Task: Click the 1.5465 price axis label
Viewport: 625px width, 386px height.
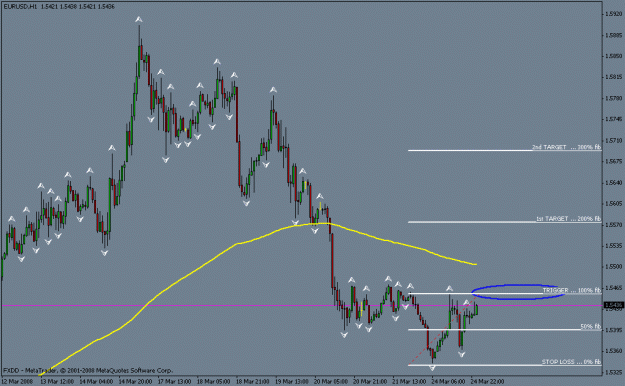Action: 613,288
